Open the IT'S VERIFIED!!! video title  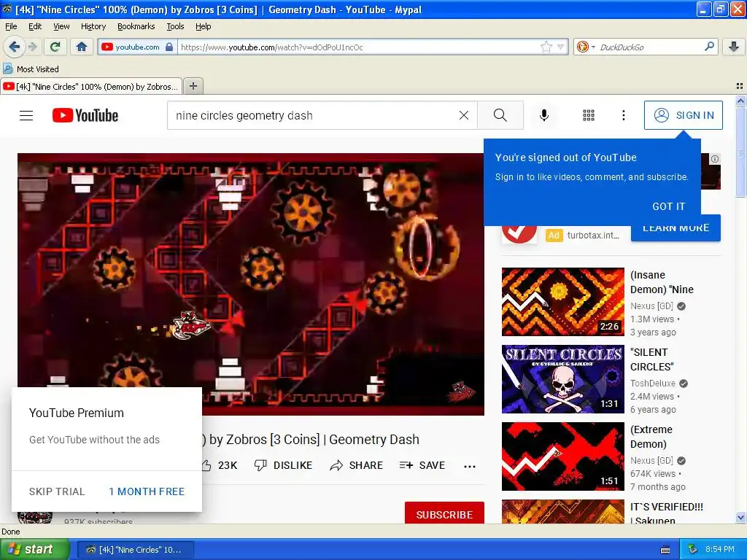tap(667, 513)
